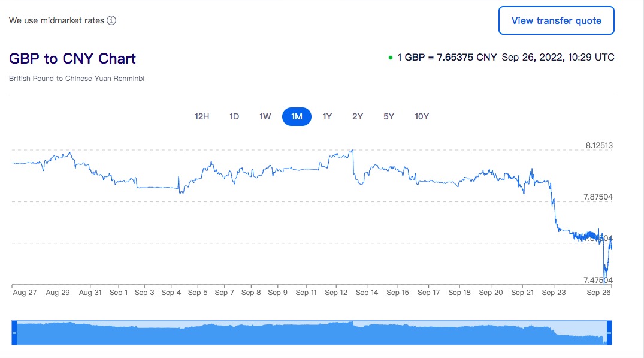Click the Sep 26 axis label
644x358 pixels.
point(599,292)
